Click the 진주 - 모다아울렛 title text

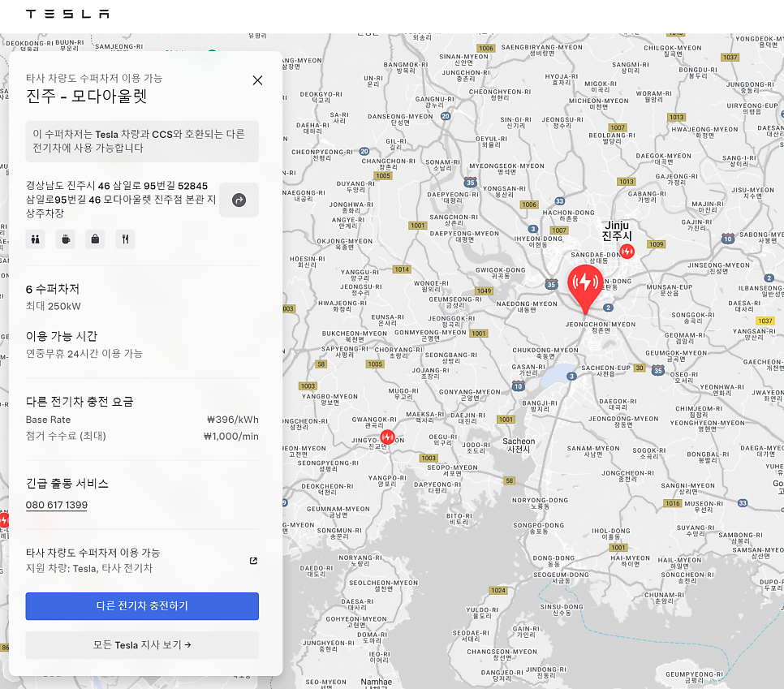(87, 96)
